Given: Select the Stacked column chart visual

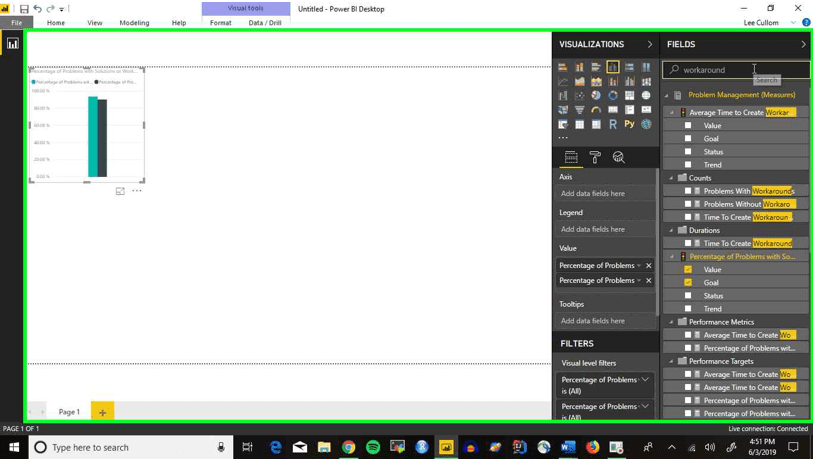Looking at the screenshot, I should [579, 67].
